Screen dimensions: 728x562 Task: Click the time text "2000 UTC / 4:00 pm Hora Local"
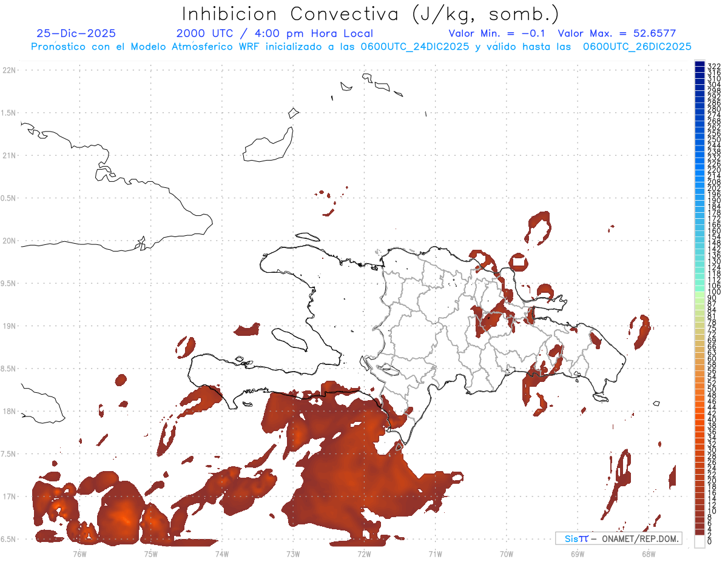(275, 34)
